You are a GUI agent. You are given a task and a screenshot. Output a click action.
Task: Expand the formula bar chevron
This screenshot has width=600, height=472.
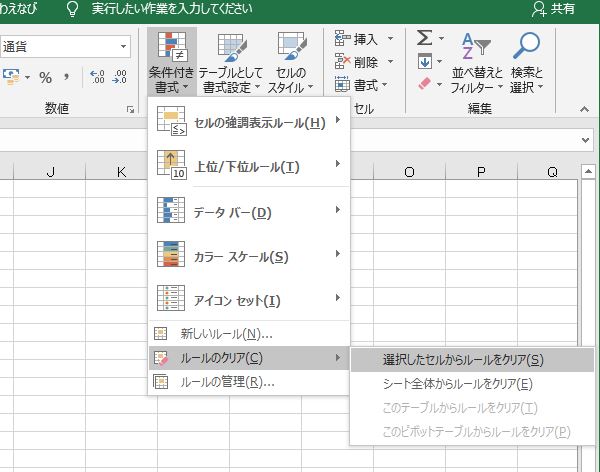pyautogui.click(x=585, y=140)
